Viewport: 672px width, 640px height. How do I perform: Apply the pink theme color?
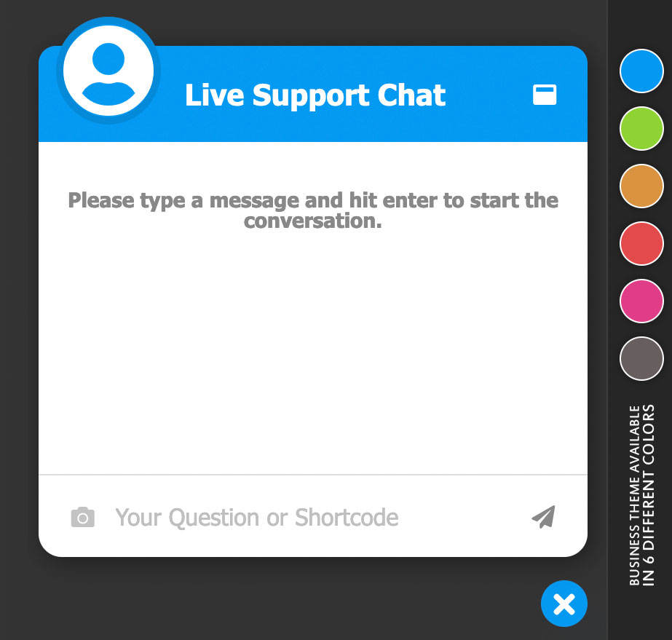point(641,301)
